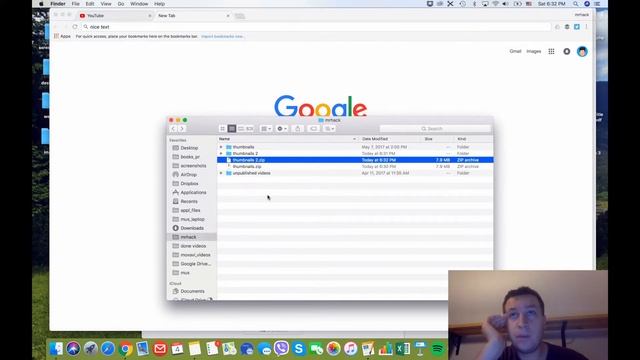The width and height of the screenshot is (640, 360).
Task: Open Google notifications bell icon
Action: point(567,51)
